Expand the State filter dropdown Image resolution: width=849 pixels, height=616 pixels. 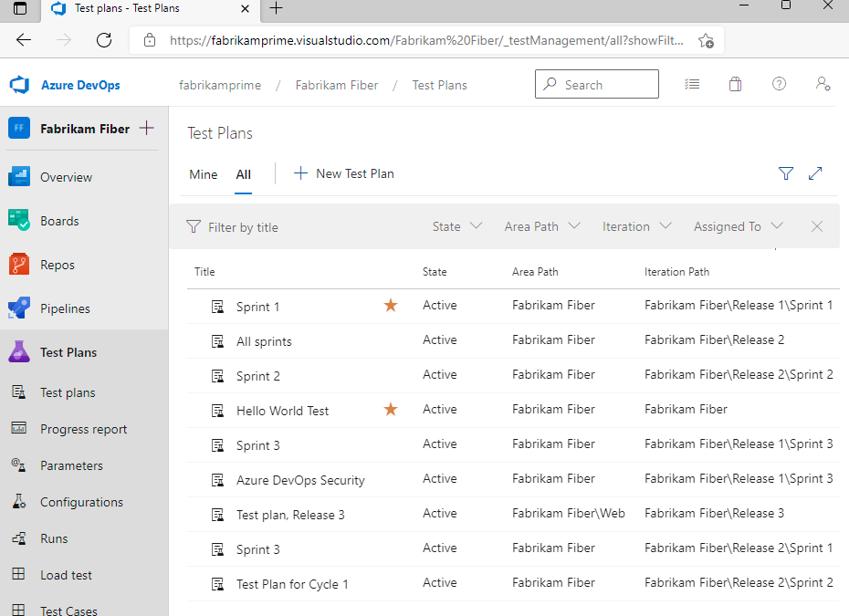pyautogui.click(x=457, y=226)
